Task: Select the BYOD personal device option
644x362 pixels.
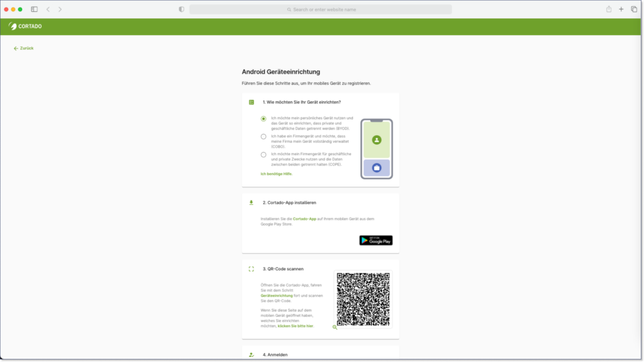Action: pyautogui.click(x=264, y=119)
